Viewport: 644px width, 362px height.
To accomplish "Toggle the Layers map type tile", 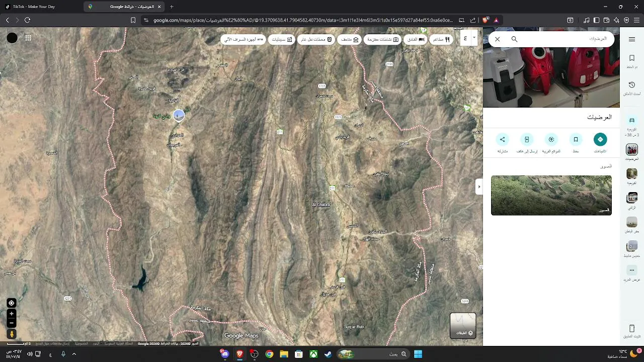I will tap(463, 326).
